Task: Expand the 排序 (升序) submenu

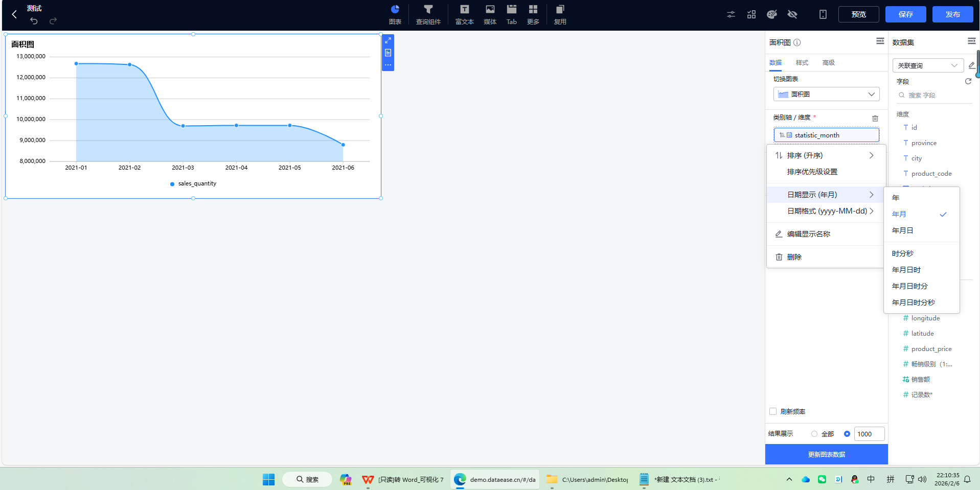Action: (x=826, y=155)
